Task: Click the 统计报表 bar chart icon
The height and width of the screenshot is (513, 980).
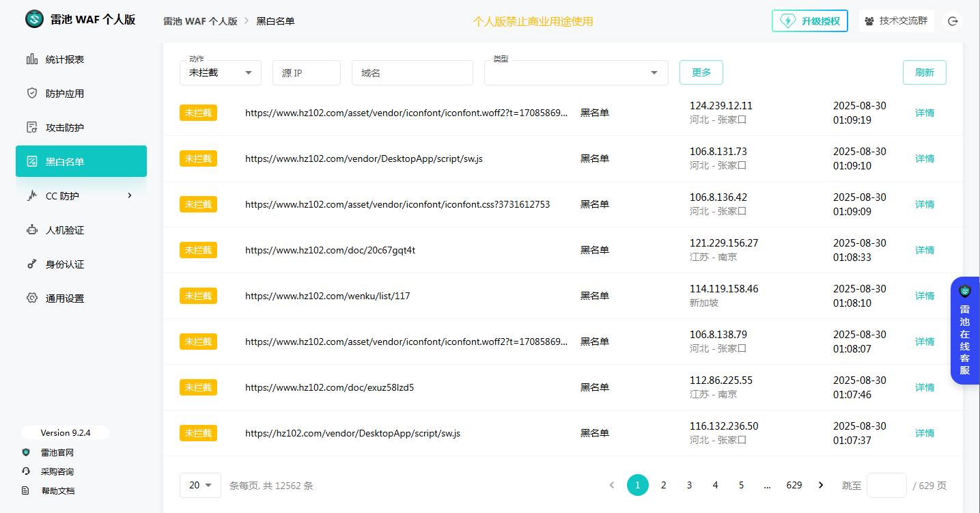Action: point(32,59)
